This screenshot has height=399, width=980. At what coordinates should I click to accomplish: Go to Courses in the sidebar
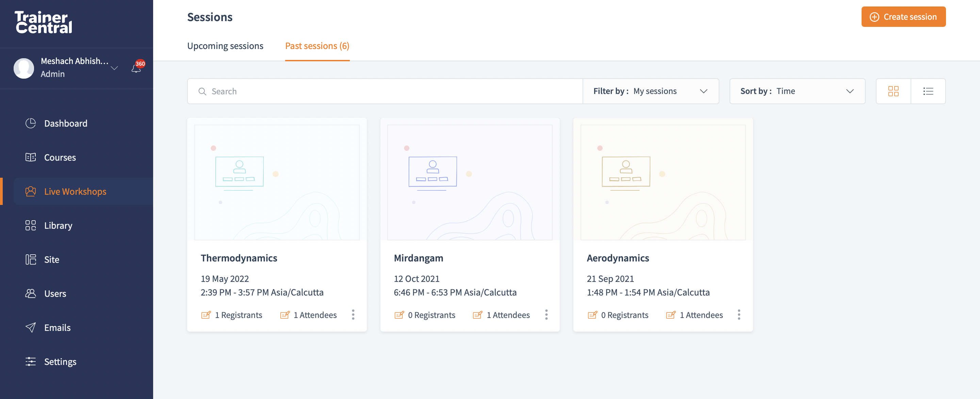[60, 157]
